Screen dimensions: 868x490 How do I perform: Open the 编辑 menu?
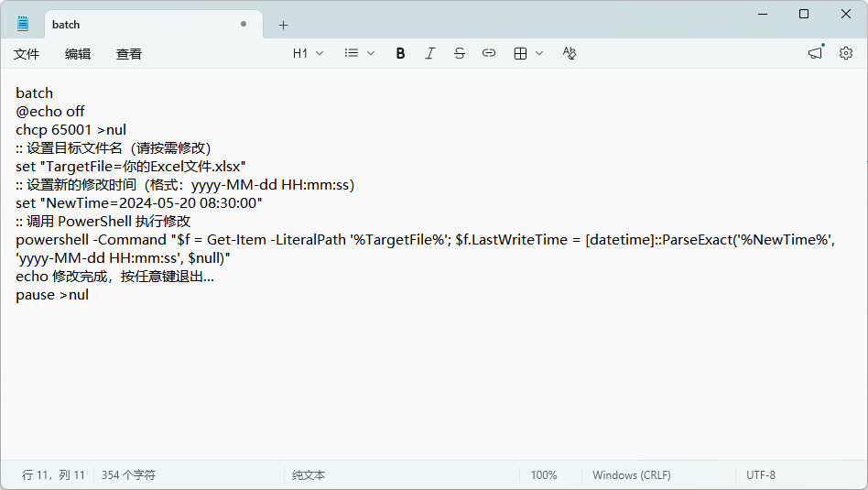(78, 54)
